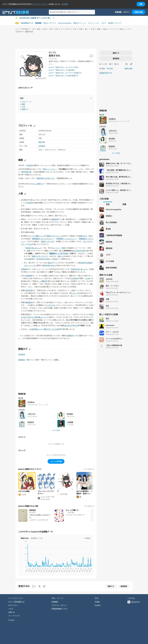Click the bookmark icon beside article title
The width and height of the screenshot is (148, 644).
click(x=91, y=56)
